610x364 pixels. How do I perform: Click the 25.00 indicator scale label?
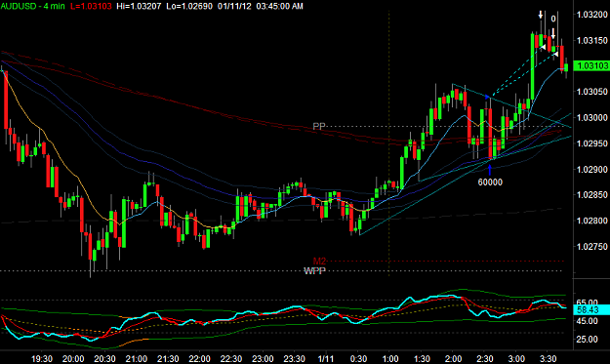(x=587, y=339)
